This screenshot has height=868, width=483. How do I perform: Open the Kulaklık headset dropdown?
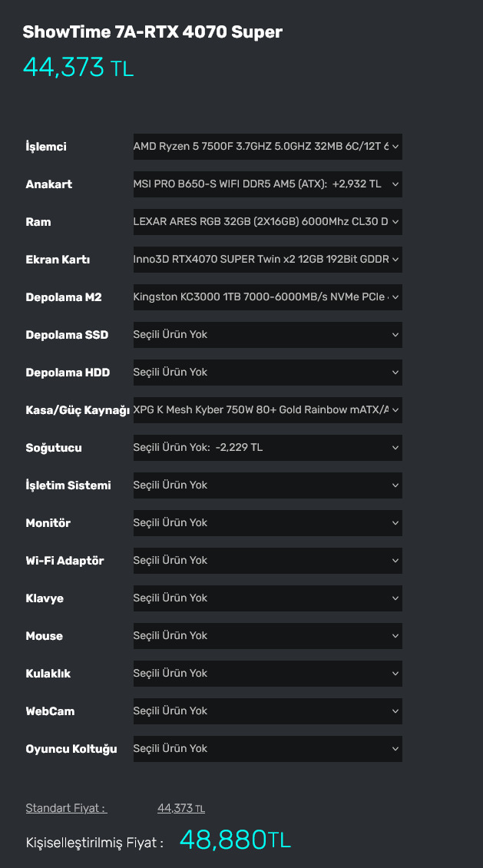(x=267, y=674)
